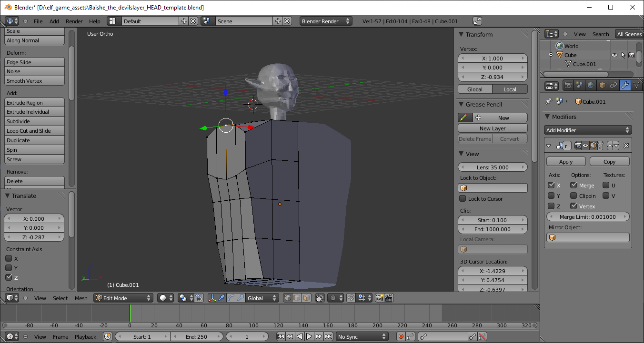Viewport: 644px width, 343px height.
Task: Open the Render properties camera tab
Action: point(568,86)
